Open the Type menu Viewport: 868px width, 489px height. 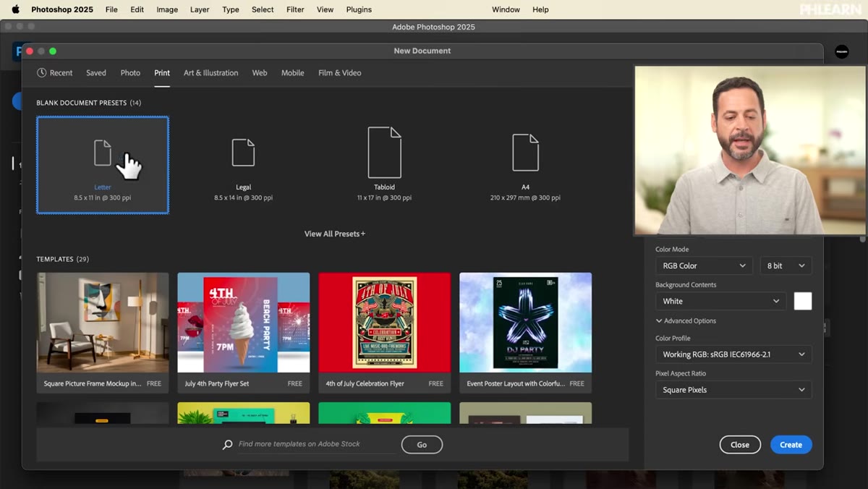(231, 9)
